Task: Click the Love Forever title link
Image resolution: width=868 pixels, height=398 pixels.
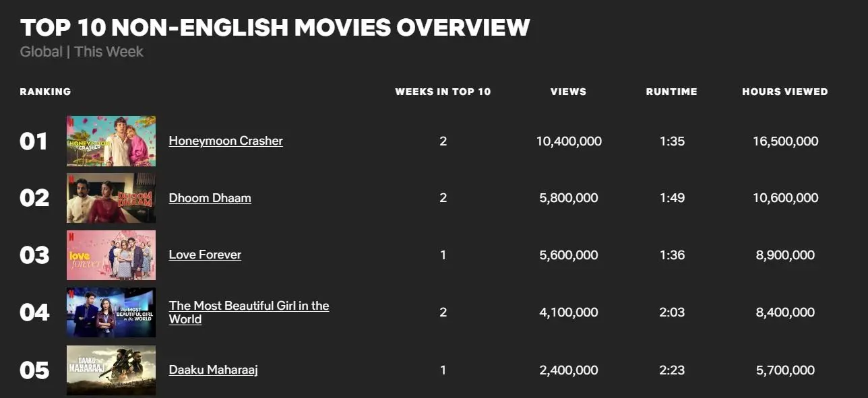Action: click(205, 255)
